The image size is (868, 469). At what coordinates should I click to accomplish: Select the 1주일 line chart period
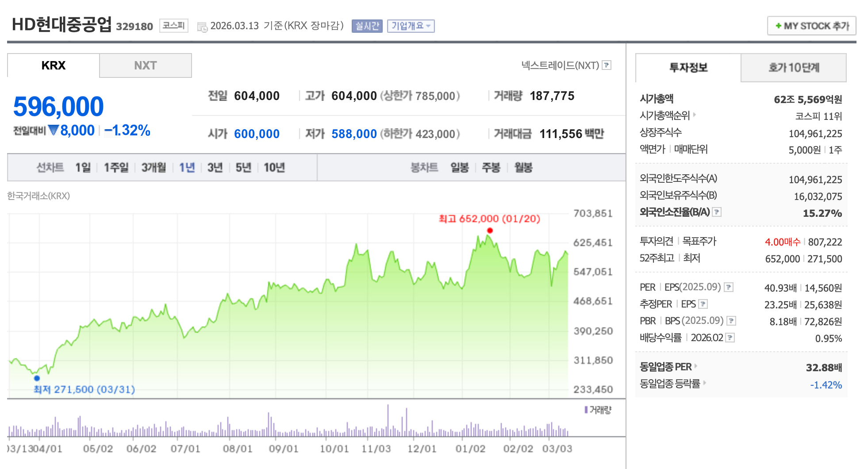pyautogui.click(x=116, y=168)
